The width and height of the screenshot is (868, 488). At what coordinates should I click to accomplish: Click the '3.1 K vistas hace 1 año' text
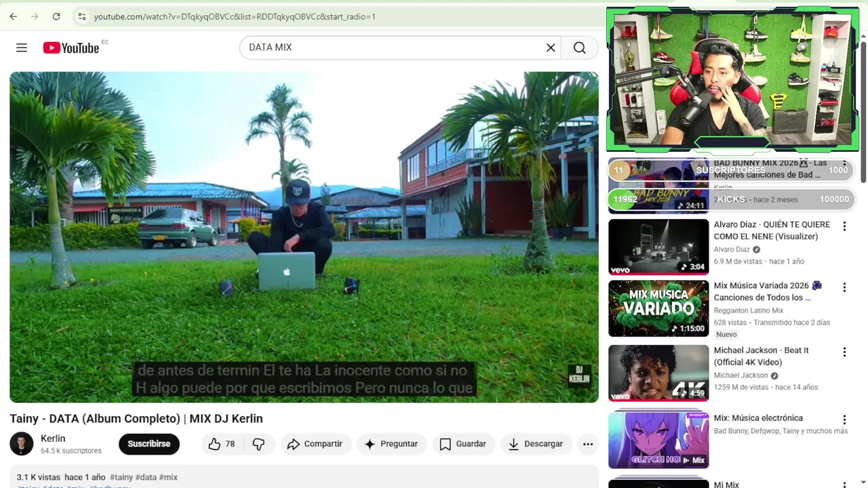coord(61,477)
